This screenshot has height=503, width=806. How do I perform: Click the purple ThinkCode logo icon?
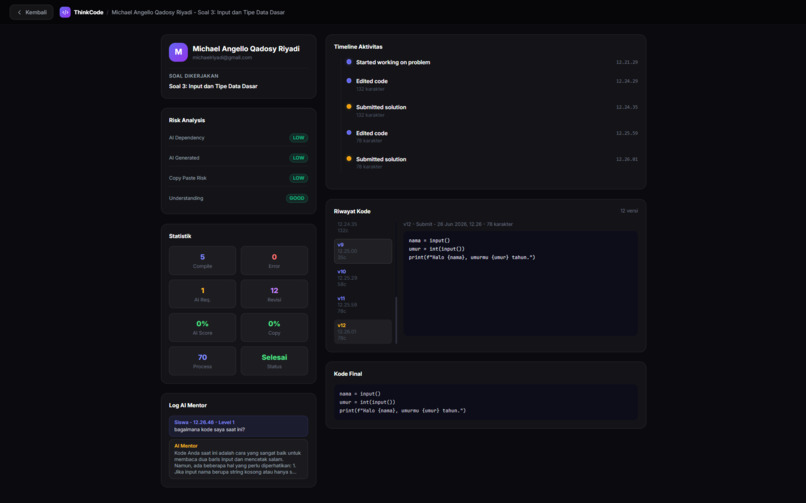point(65,12)
